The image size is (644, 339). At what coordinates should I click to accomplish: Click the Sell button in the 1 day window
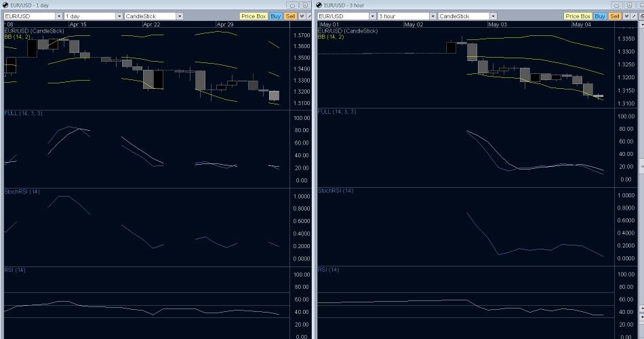pos(290,16)
